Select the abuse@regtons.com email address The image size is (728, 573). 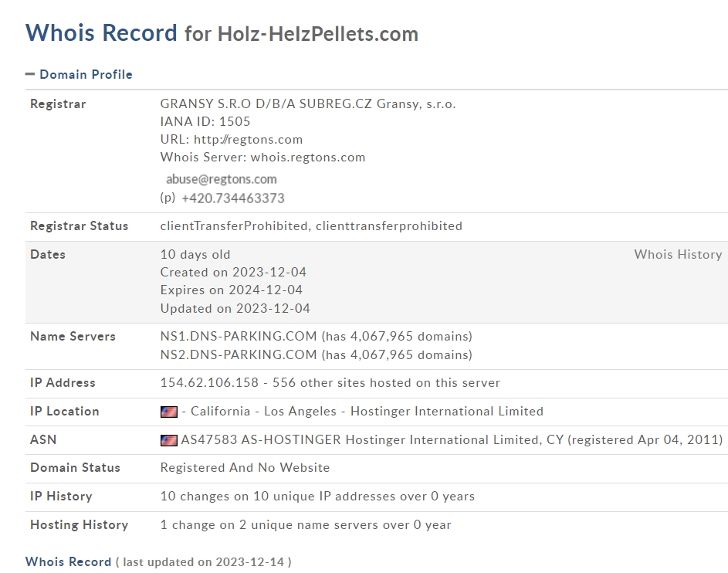point(222,179)
